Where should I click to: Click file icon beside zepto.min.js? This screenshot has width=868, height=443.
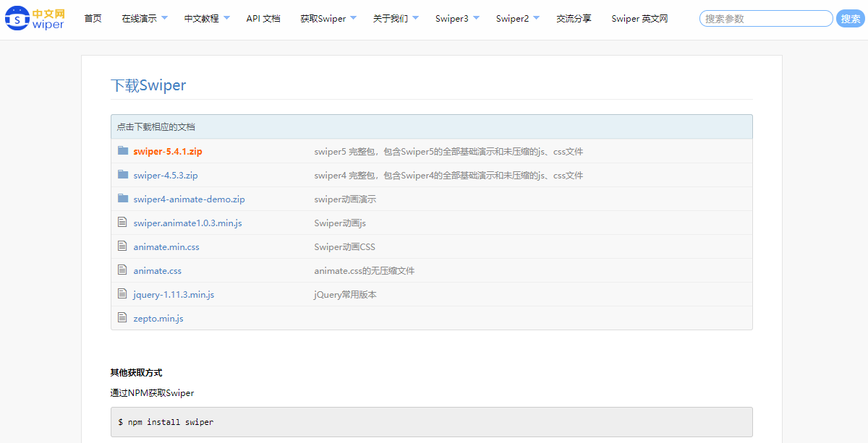tap(122, 318)
